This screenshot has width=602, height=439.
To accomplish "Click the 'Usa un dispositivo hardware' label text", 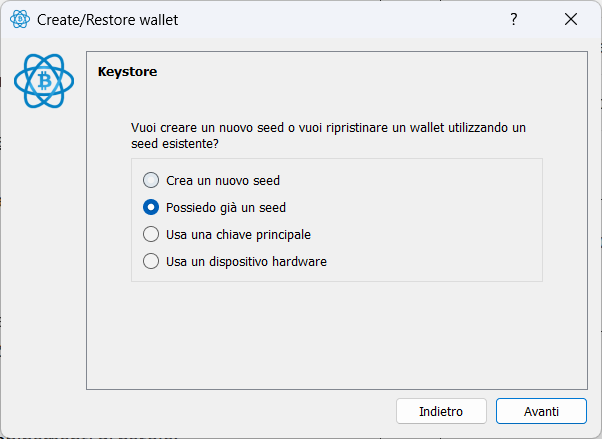I will coord(246,262).
